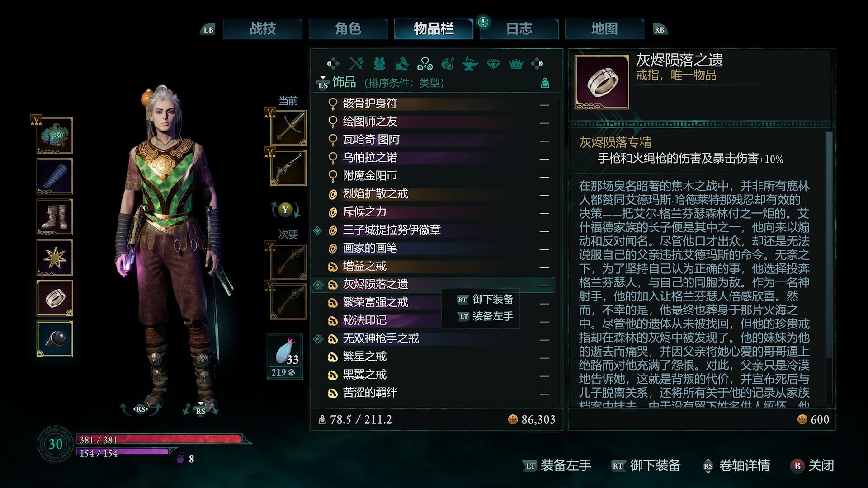Select the anvil crafting materials category
The image size is (868, 488).
(470, 64)
